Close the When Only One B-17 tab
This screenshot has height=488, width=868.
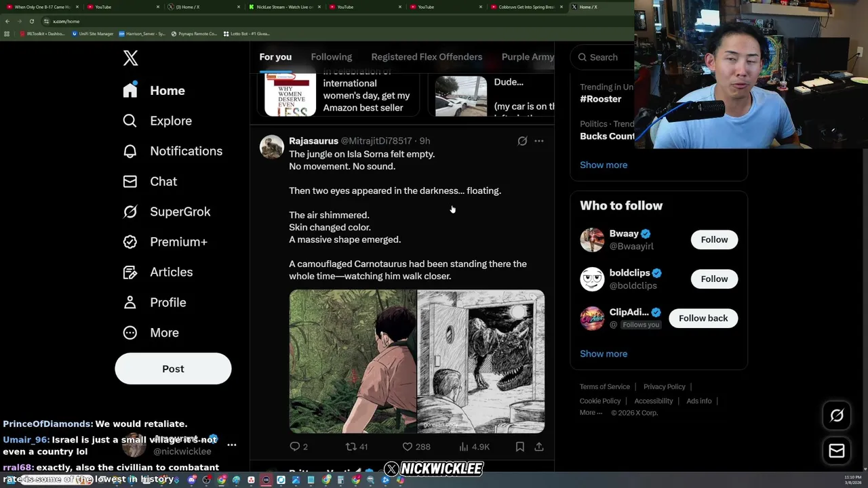point(77,7)
